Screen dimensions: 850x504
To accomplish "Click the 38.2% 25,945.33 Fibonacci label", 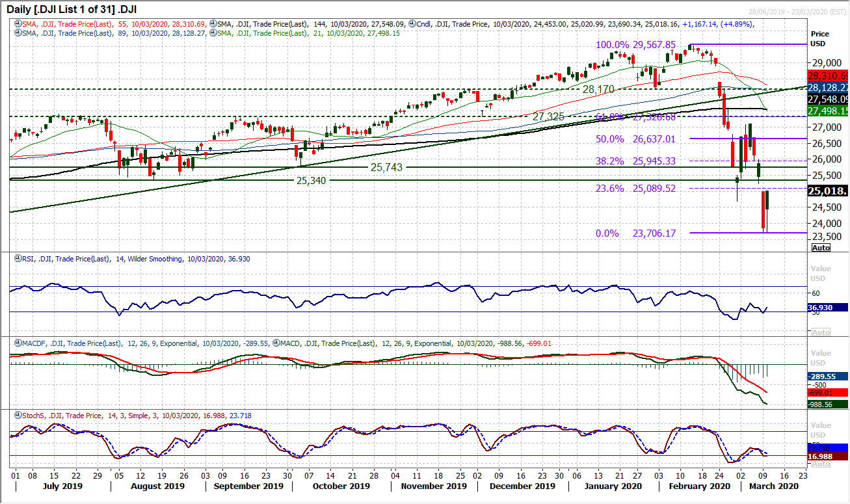I will [x=637, y=161].
